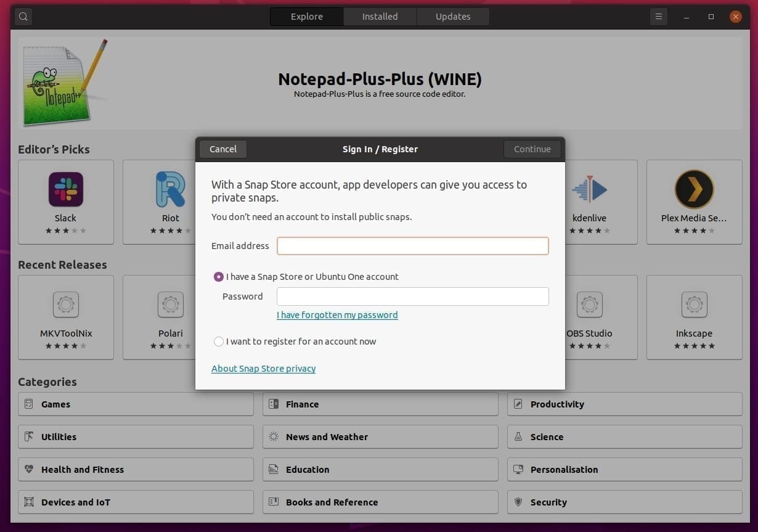758x532 pixels.
Task: Click the Finance category icon
Action: 274,404
